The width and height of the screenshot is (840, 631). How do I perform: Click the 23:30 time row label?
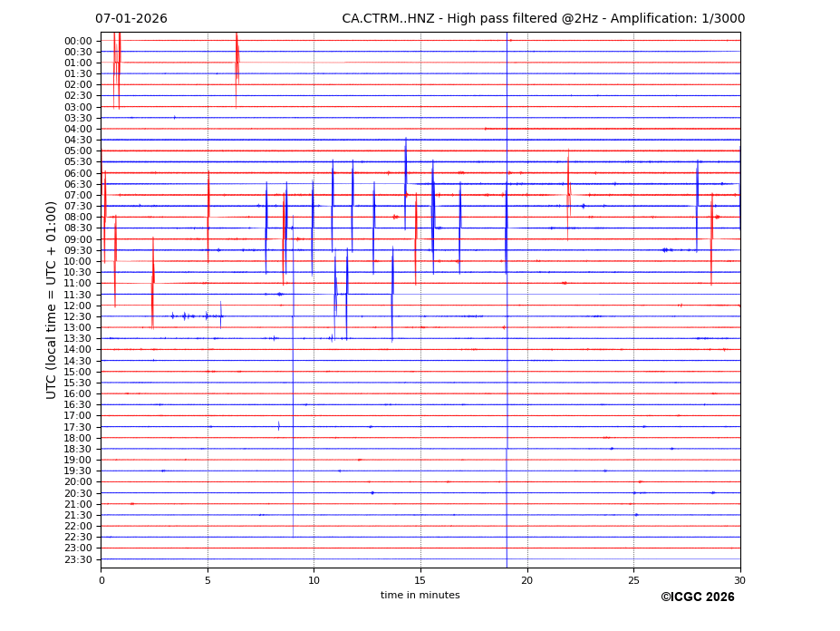pos(78,559)
